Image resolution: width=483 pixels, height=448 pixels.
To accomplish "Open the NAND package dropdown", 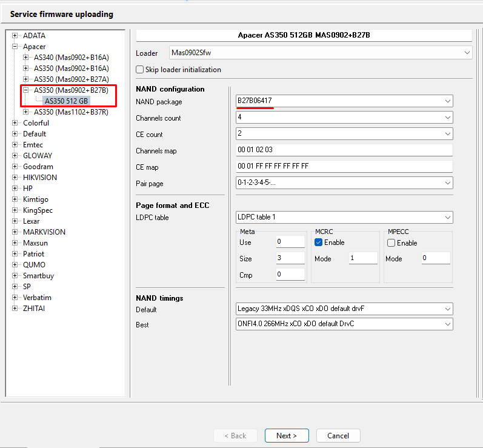I will pos(344,101).
